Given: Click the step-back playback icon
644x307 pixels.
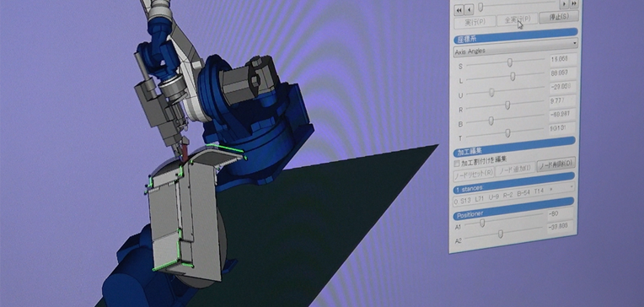Looking at the screenshot, I should pos(469,9).
